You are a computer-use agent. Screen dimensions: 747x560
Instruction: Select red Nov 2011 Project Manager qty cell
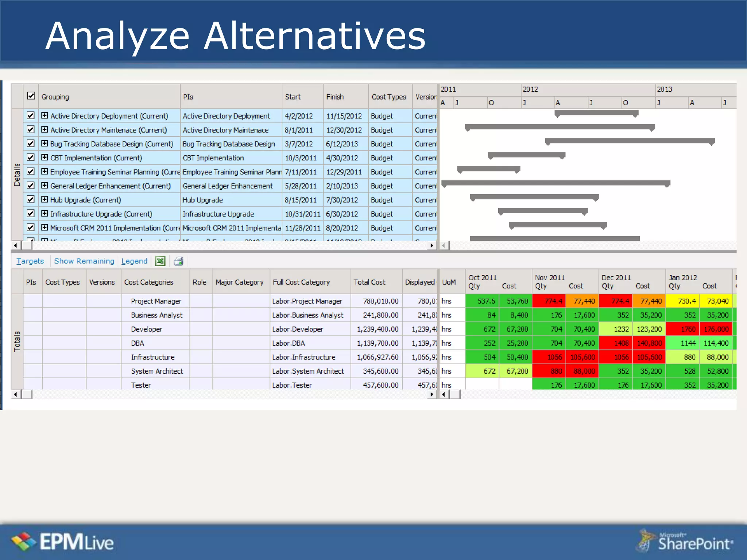(549, 301)
